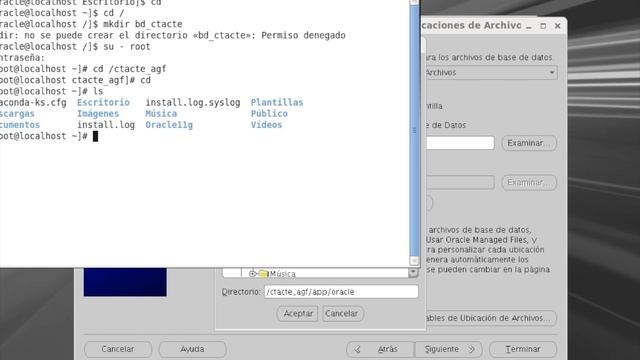
Task: Open Variables de Ubicación de Archivos button
Action: pyautogui.click(x=491, y=318)
